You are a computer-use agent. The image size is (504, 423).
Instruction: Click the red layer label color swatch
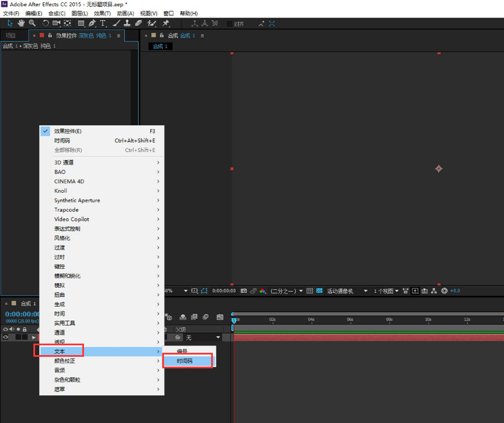(42, 35)
